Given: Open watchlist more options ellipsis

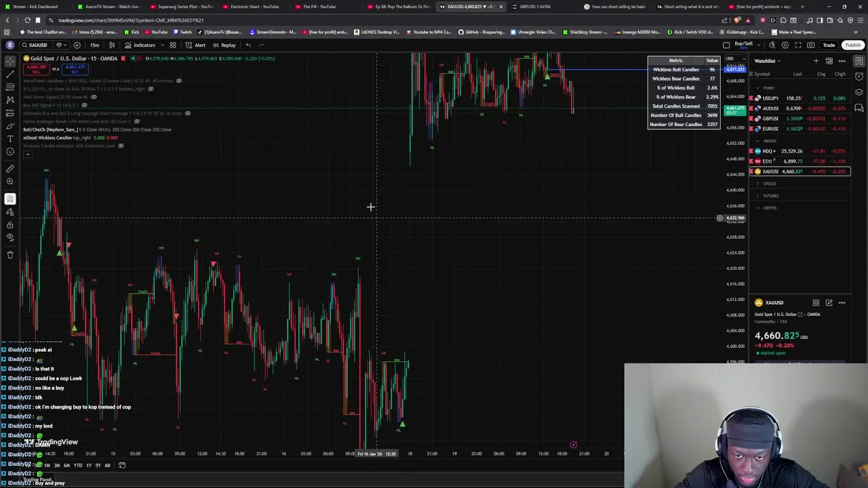Looking at the screenshot, I should click(x=842, y=61).
